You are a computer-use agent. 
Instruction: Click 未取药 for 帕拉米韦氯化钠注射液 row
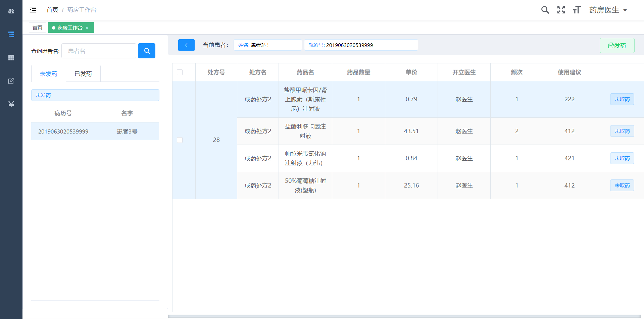point(622,158)
